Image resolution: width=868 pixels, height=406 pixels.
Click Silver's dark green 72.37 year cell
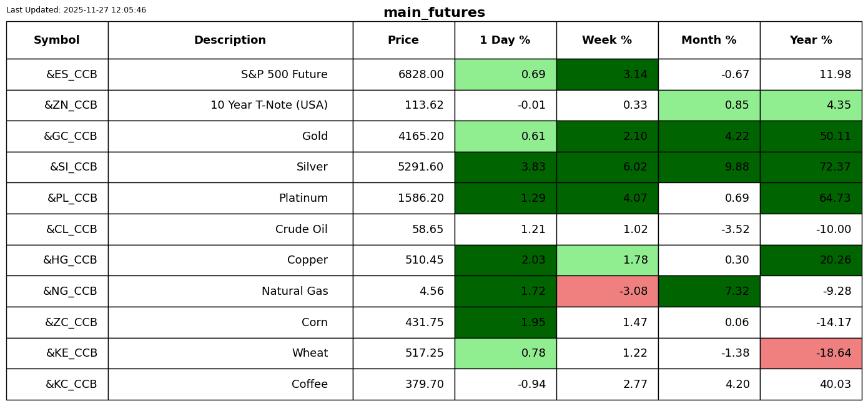(811, 167)
